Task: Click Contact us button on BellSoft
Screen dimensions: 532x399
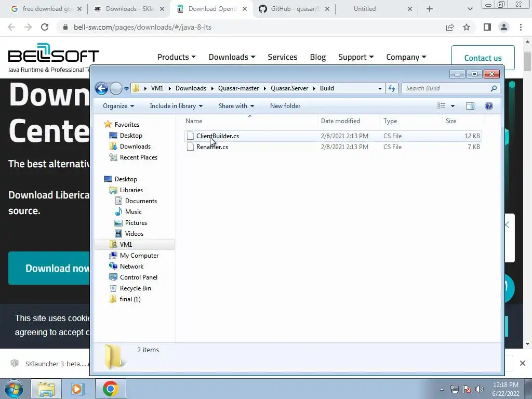Action: click(x=483, y=58)
